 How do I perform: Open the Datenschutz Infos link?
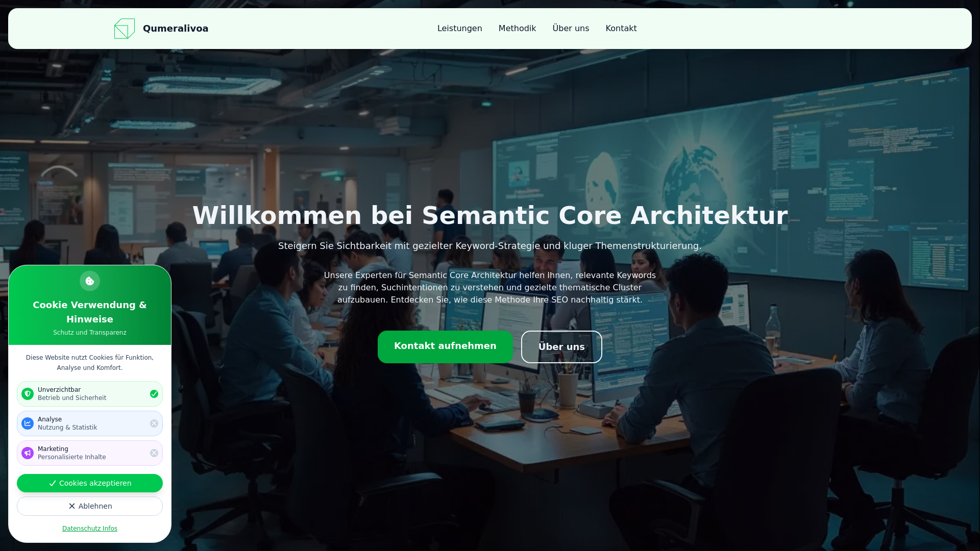tap(90, 529)
